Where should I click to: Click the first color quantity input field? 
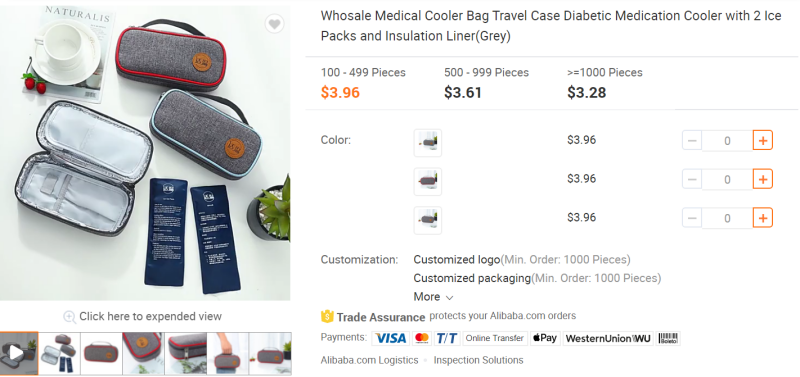pyautogui.click(x=728, y=140)
